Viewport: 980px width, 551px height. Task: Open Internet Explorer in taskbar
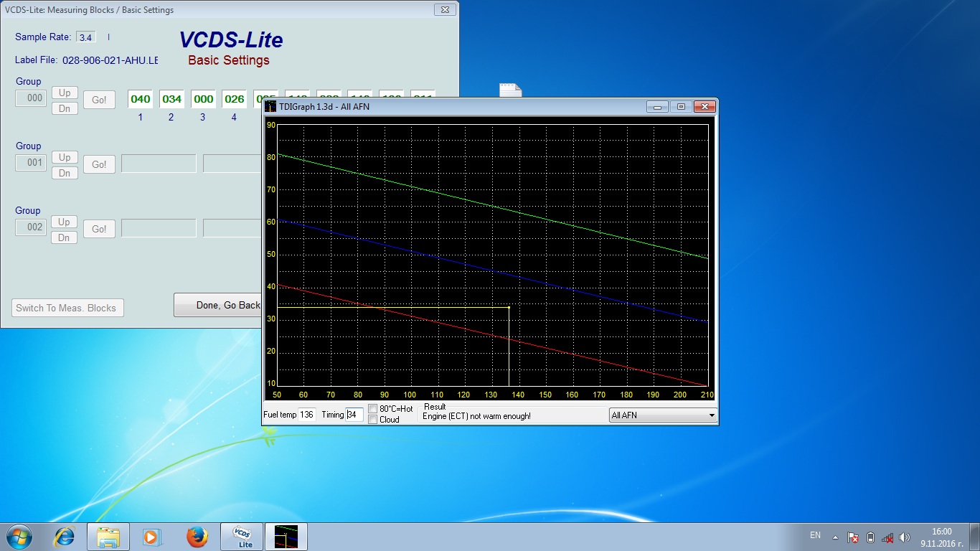tap(65, 537)
